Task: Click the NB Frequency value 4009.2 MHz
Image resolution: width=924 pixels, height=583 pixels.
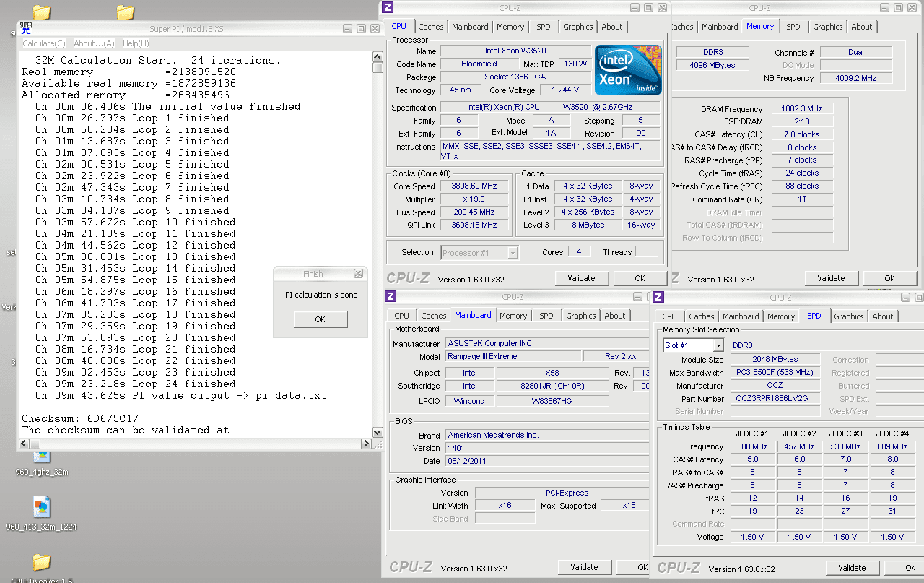Action: 855,78
